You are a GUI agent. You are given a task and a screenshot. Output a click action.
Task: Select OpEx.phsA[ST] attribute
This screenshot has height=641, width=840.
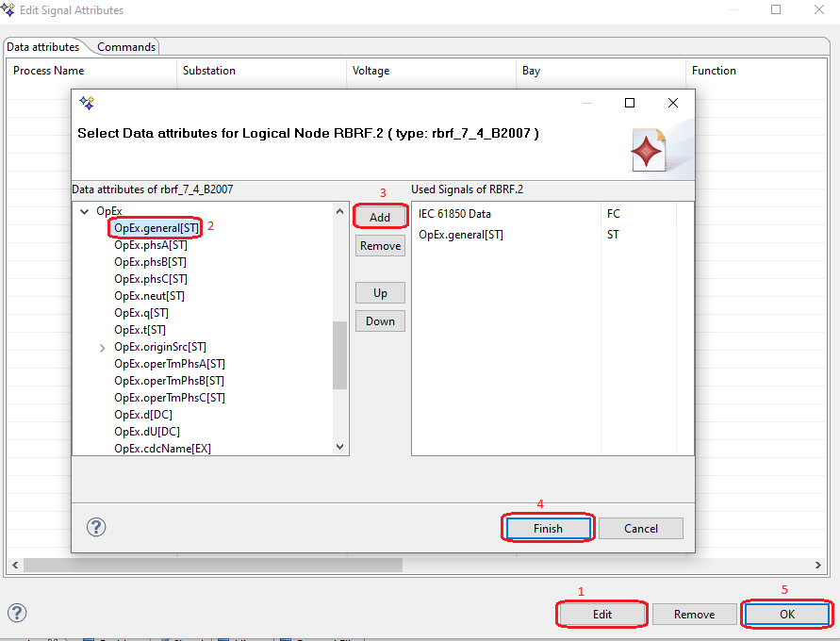150,245
